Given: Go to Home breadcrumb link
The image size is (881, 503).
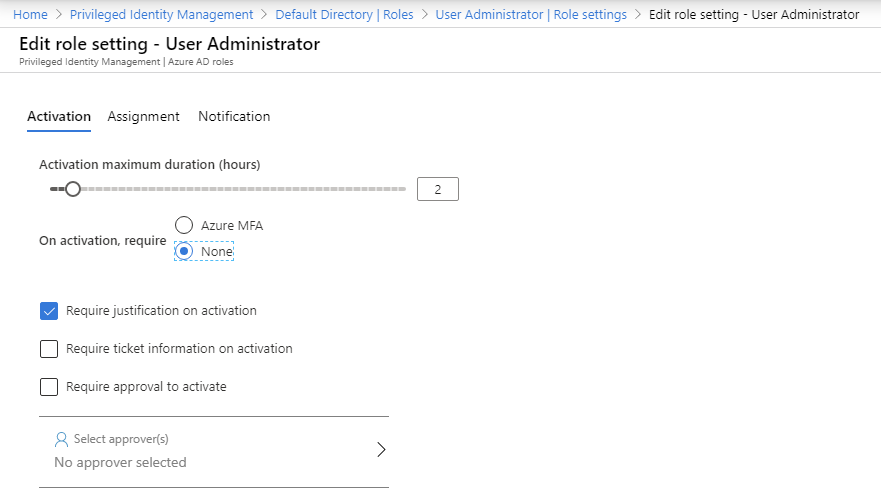Looking at the screenshot, I should point(30,15).
